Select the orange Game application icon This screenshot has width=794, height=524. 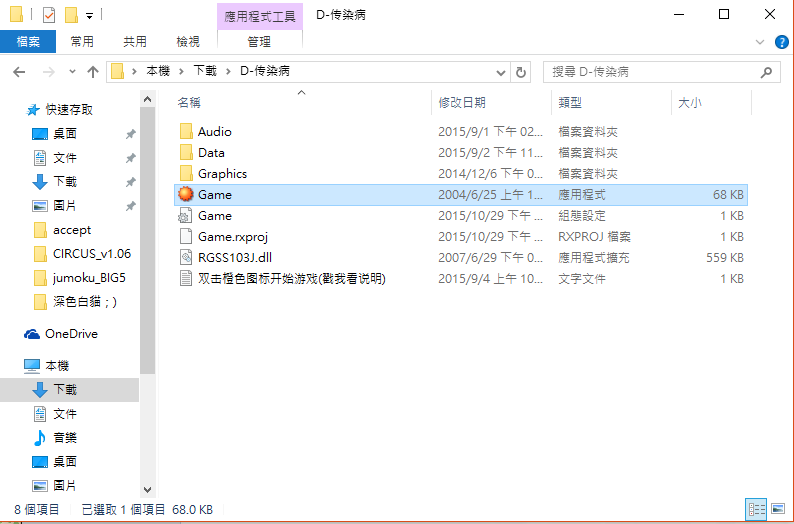click(x=186, y=194)
